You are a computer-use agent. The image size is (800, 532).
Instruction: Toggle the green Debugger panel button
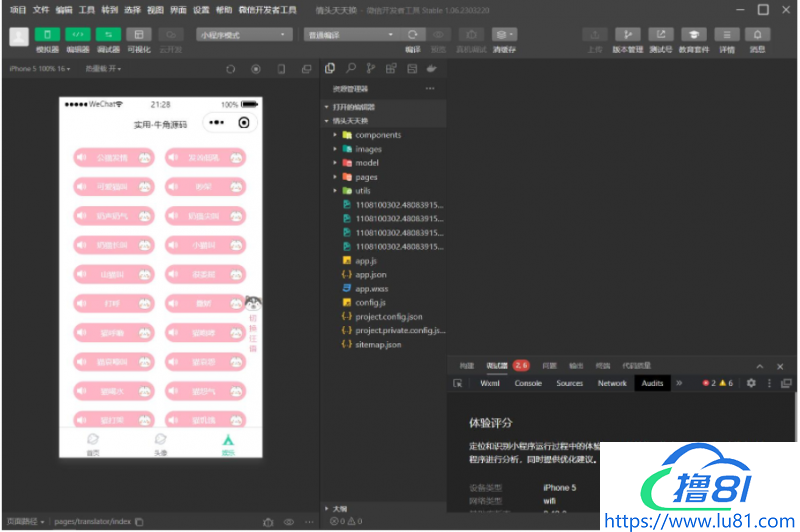point(107,34)
